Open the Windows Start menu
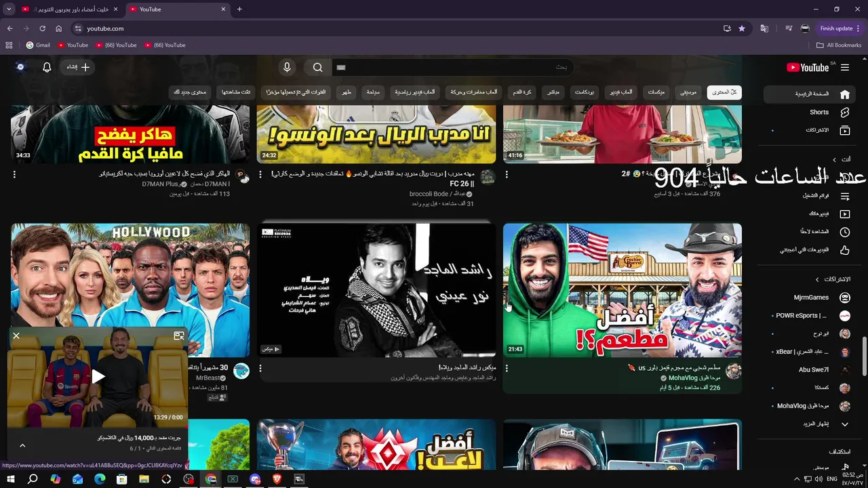The width and height of the screenshot is (868, 488). coord(10,479)
